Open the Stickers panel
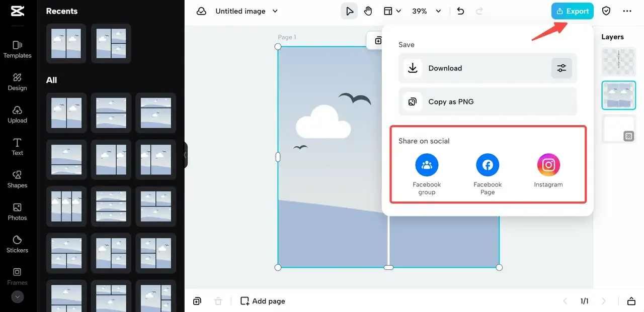 (x=17, y=244)
